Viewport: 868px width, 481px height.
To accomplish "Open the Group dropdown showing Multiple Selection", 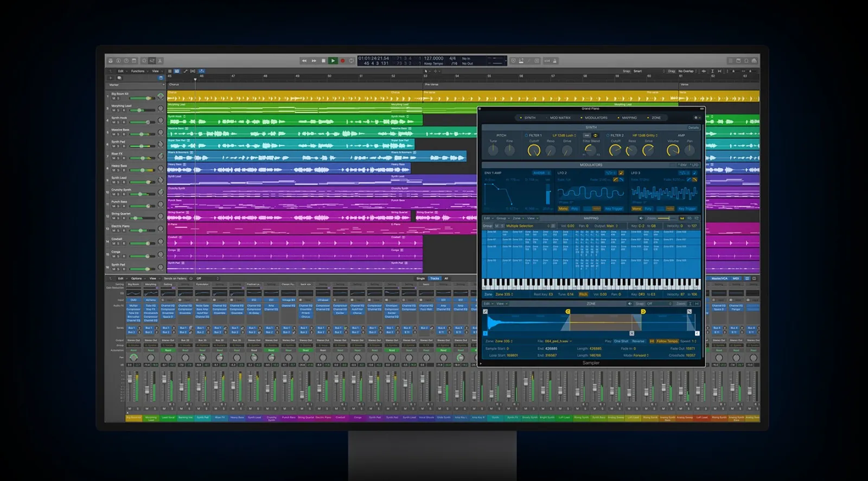I will click(528, 226).
